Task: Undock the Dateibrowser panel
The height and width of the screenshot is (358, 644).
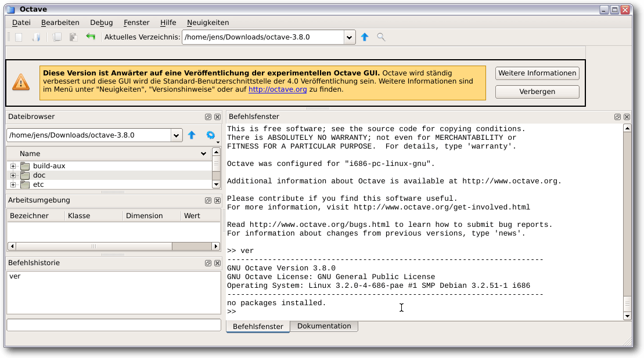Action: pyautogui.click(x=208, y=117)
